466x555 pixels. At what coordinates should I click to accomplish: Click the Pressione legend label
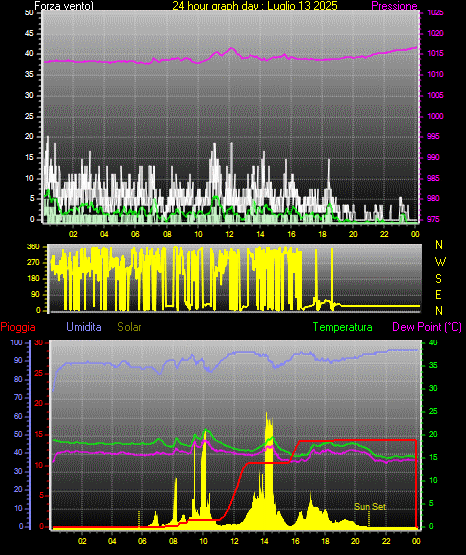click(394, 6)
